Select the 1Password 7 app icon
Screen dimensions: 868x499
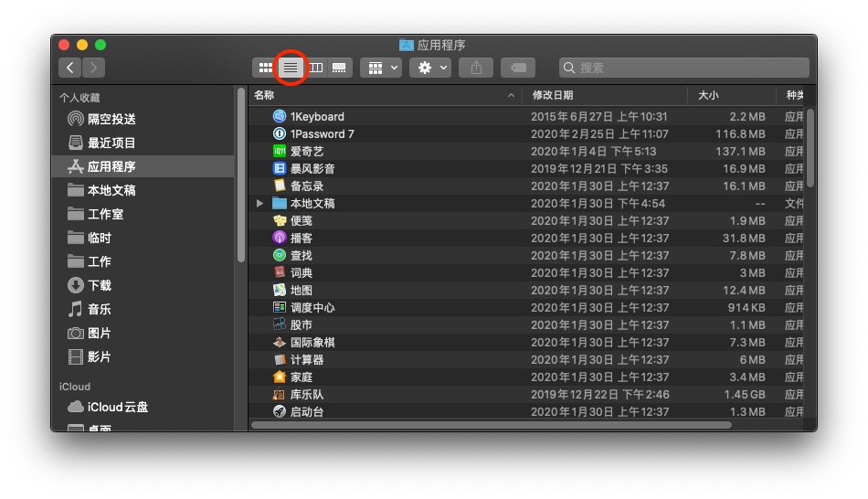[280, 134]
